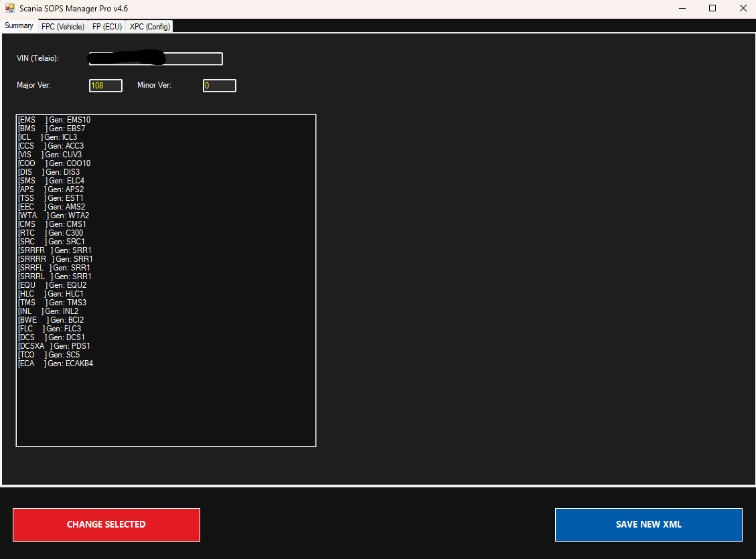Open the FPC (Vehicle) tab
This screenshot has width=756, height=559.
pyautogui.click(x=63, y=26)
